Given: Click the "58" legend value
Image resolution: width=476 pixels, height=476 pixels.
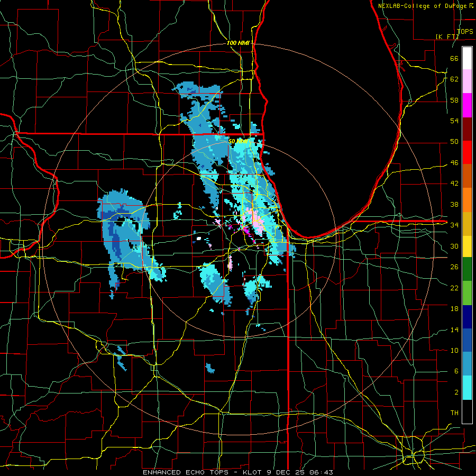Looking at the screenshot, I should tap(454, 100).
